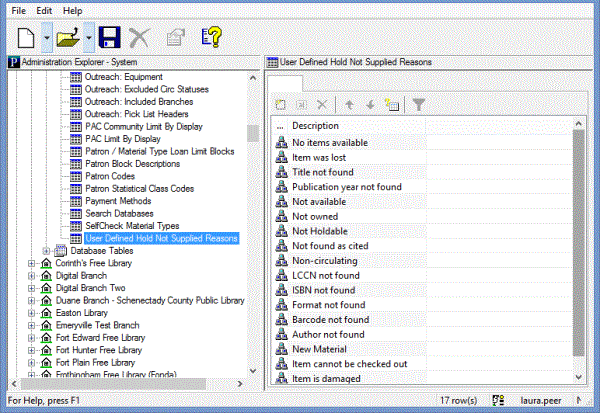This screenshot has height=413, width=600.
Task: Click the new table entry icon with star
Action: click(391, 104)
